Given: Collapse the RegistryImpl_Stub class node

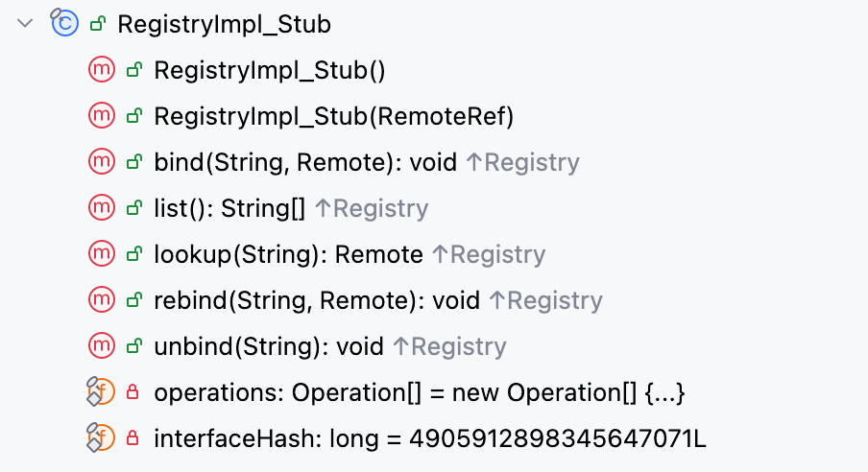Looking at the screenshot, I should [25, 24].
